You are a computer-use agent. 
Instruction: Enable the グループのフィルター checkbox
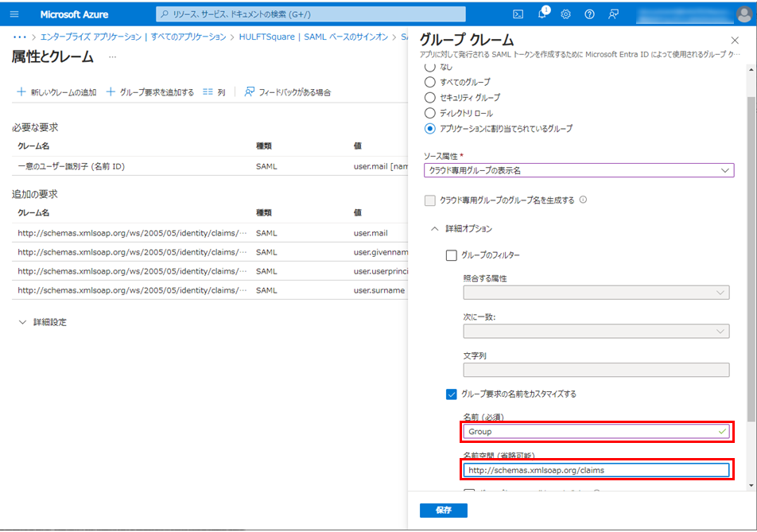pos(452,255)
